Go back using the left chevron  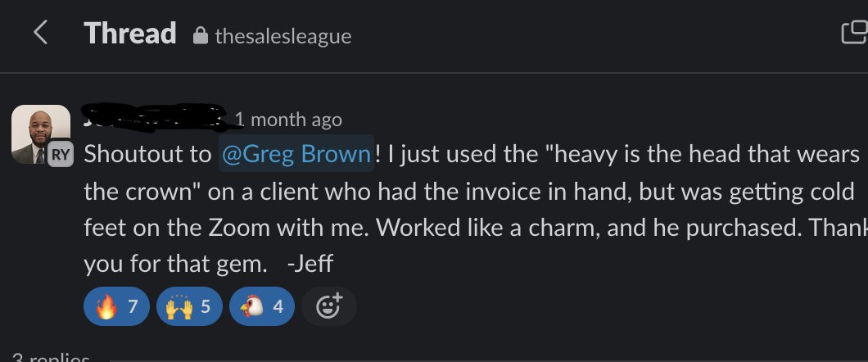point(40,34)
